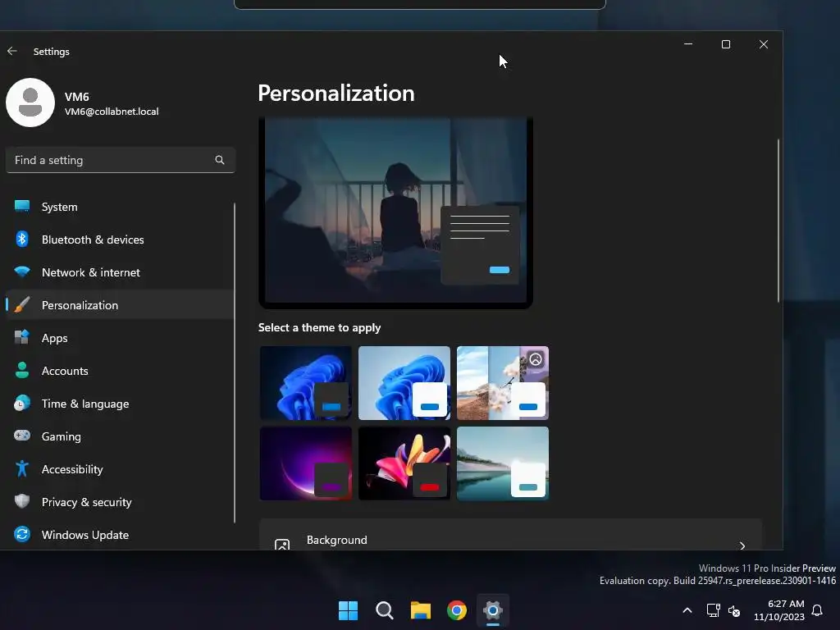Viewport: 840px width, 630px height.
Task: Apply the teal lake Flow theme
Action: 503,463
